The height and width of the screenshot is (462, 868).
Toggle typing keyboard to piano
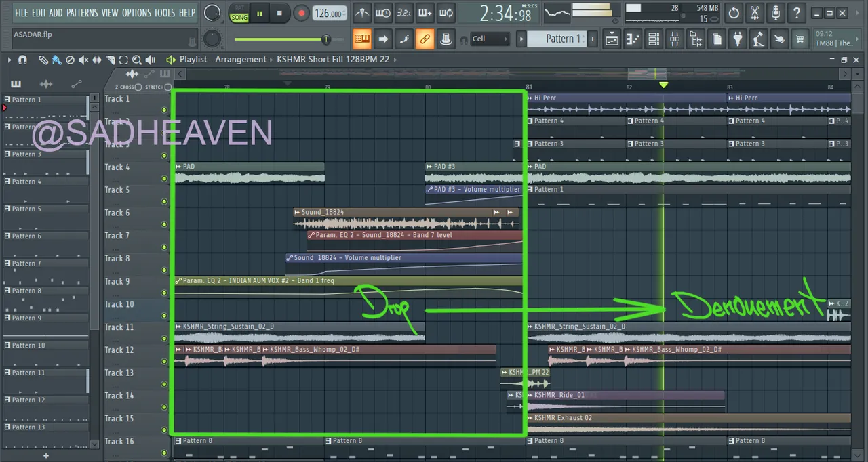click(362, 39)
